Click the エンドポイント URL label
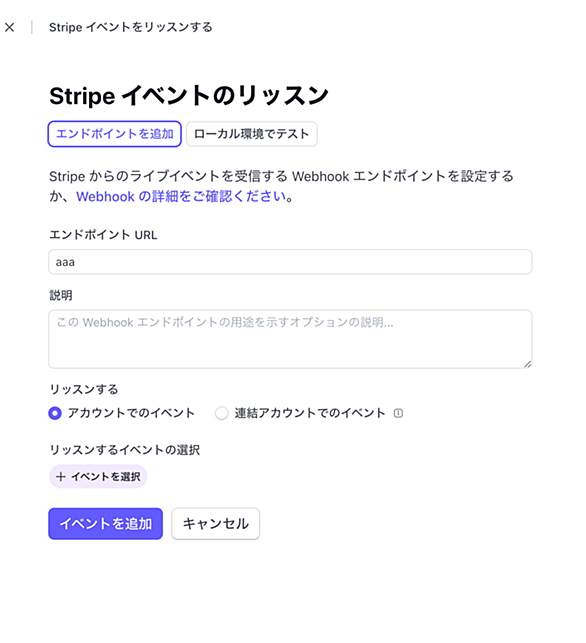586x643 pixels. 103,235
